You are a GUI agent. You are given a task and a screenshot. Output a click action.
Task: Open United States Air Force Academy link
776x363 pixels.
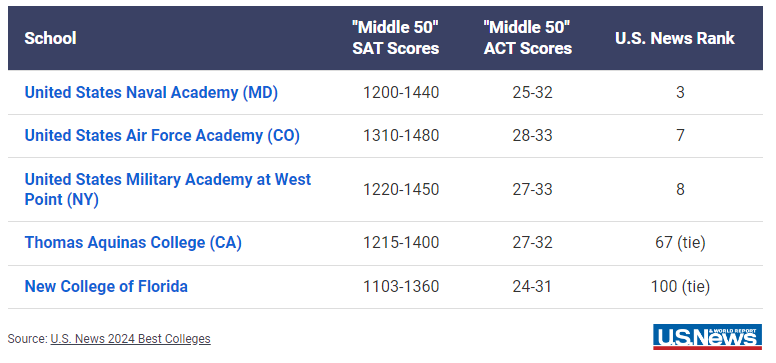[162, 136]
